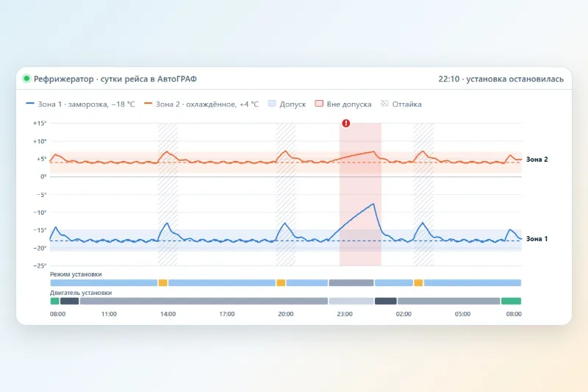The height and width of the screenshot is (392, 588).
Task: Click the red alert exclamation marker
Action: [345, 123]
